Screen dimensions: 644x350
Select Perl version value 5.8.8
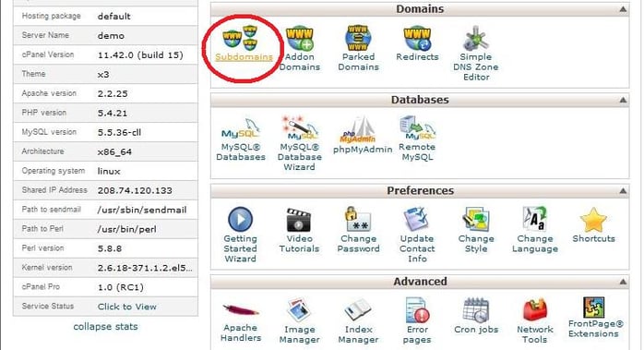(x=109, y=248)
